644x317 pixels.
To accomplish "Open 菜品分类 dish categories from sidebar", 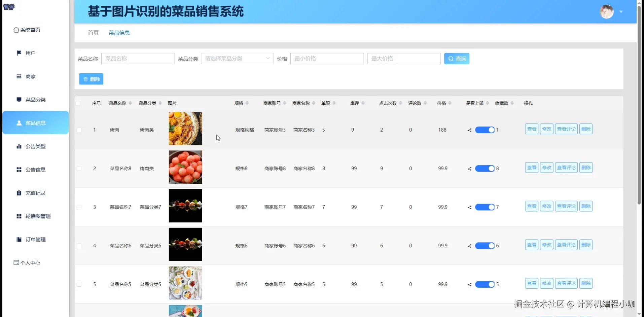I will [x=35, y=100].
